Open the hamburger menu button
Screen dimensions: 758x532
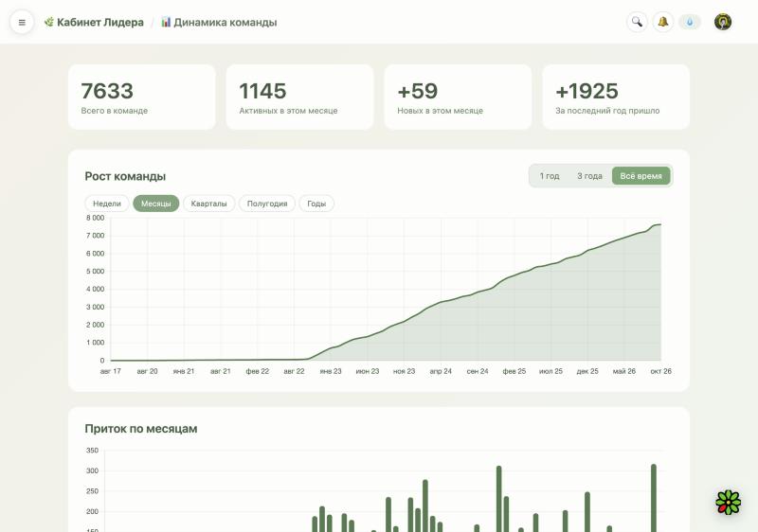click(x=22, y=22)
